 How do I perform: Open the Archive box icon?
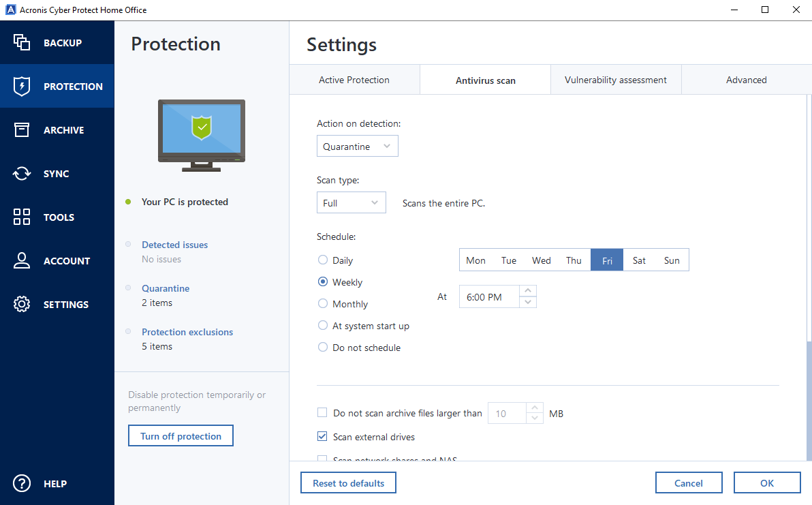[x=21, y=129]
